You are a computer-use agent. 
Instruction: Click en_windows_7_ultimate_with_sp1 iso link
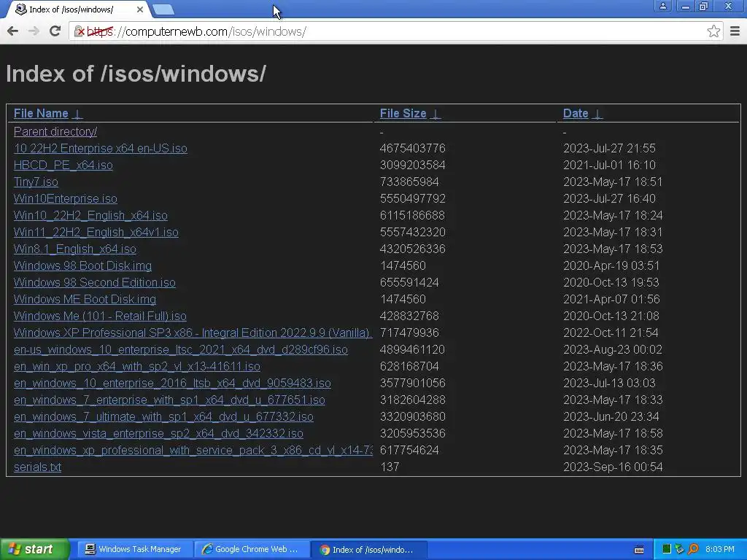[x=163, y=416]
